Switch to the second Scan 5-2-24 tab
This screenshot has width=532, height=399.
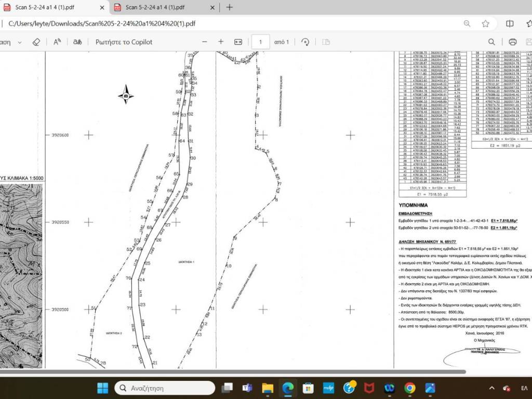[x=158, y=7]
